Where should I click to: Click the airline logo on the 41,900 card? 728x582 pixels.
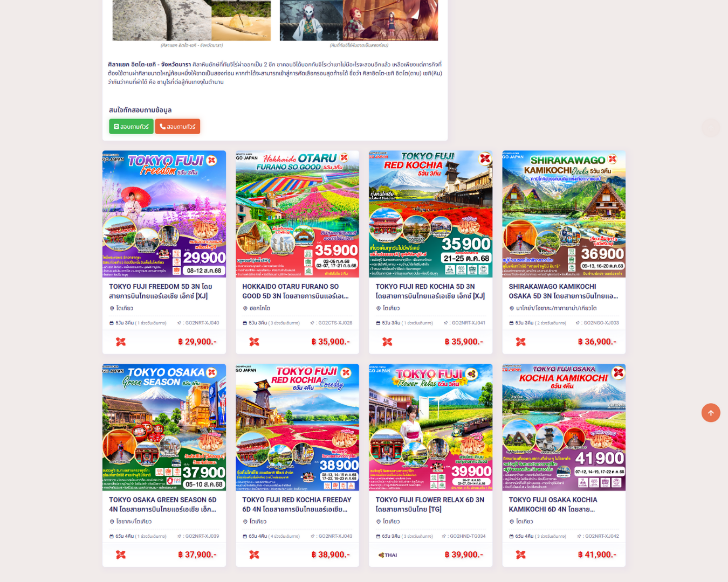click(520, 555)
